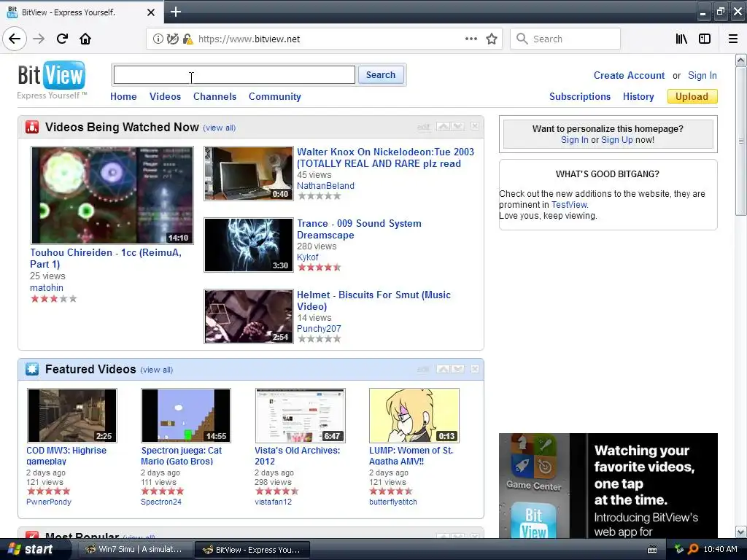The width and height of the screenshot is (747, 560).
Task: Open COD MW3: Highrise gameplay thumbnail
Action: click(72, 415)
